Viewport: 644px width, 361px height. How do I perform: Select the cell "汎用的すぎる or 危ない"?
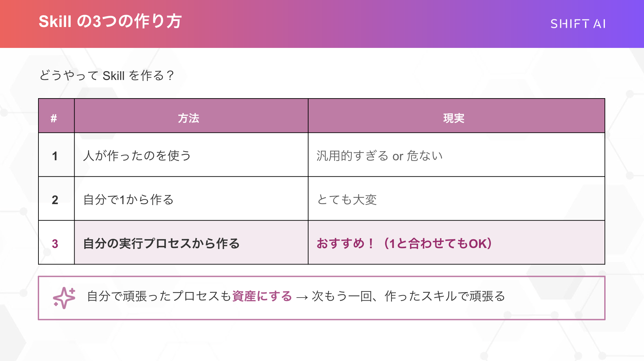380,156
